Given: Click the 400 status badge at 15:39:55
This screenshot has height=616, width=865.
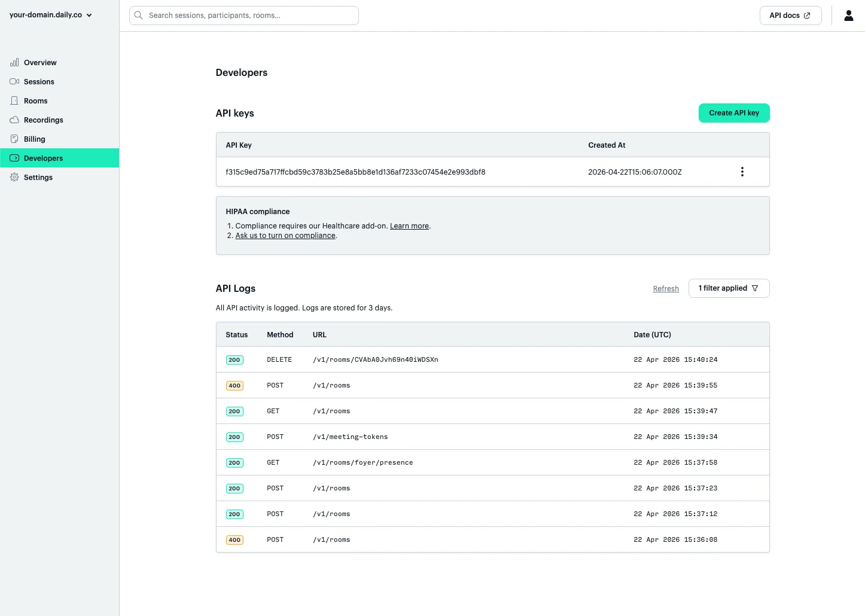Looking at the screenshot, I should click(x=234, y=386).
